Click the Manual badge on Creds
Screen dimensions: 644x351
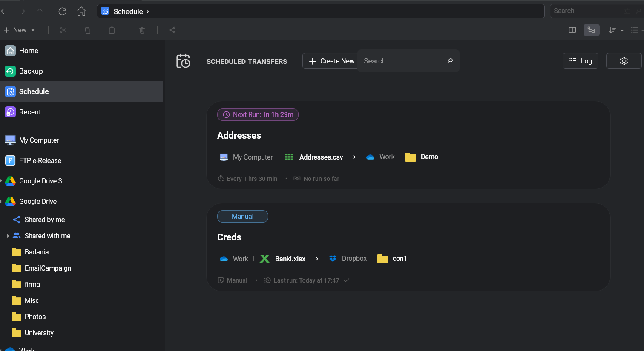243,216
